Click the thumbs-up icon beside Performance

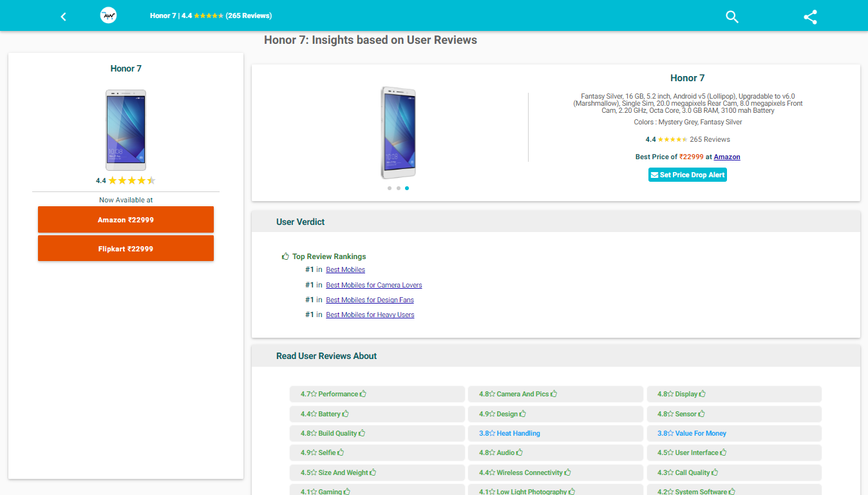pyautogui.click(x=363, y=394)
